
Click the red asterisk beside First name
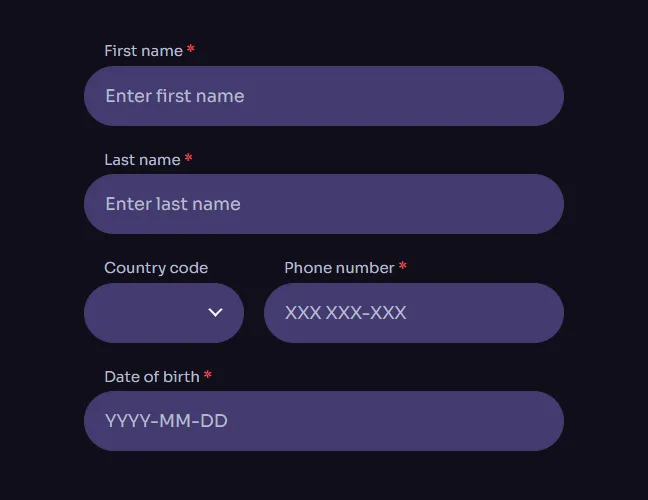[x=191, y=50]
